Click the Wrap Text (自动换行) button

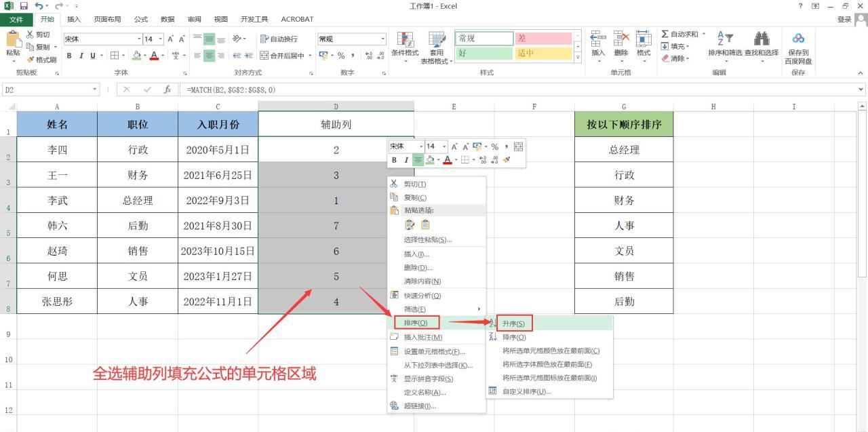tap(279, 39)
